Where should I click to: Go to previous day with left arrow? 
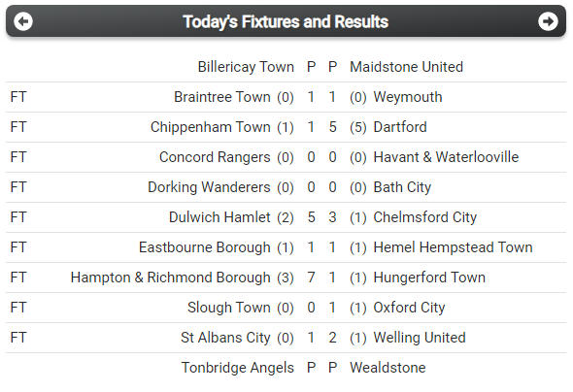23,21
